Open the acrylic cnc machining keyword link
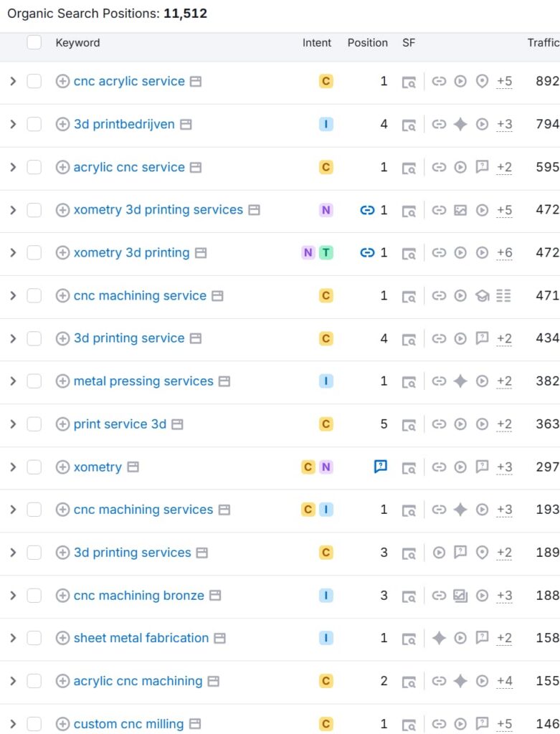The width and height of the screenshot is (560, 734). pos(138,681)
